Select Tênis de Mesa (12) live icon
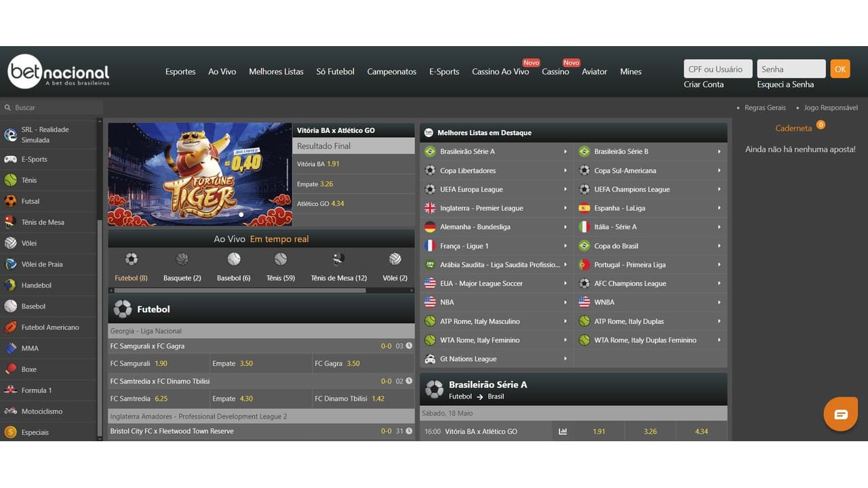Image resolution: width=868 pixels, height=488 pixels. pos(339,259)
